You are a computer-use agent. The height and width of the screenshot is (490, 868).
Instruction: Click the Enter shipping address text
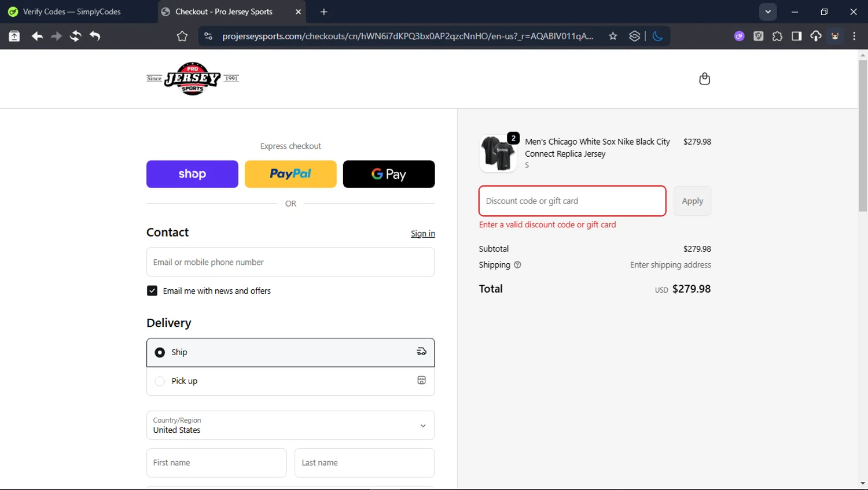tap(671, 265)
